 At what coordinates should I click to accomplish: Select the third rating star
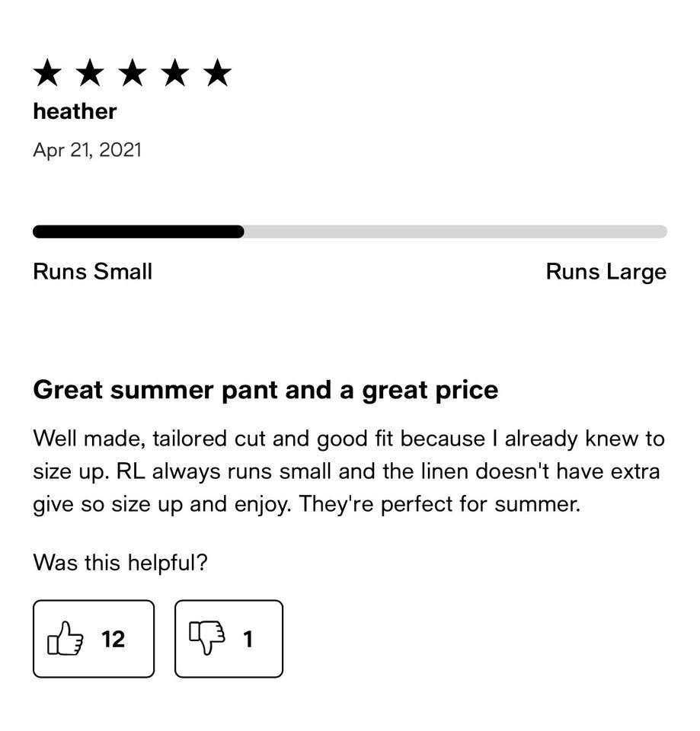tap(133, 73)
